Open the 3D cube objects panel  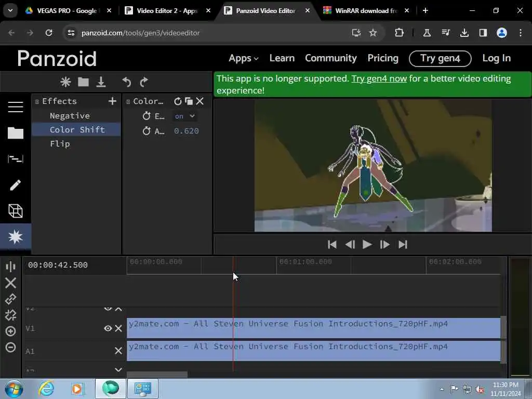coord(16,211)
